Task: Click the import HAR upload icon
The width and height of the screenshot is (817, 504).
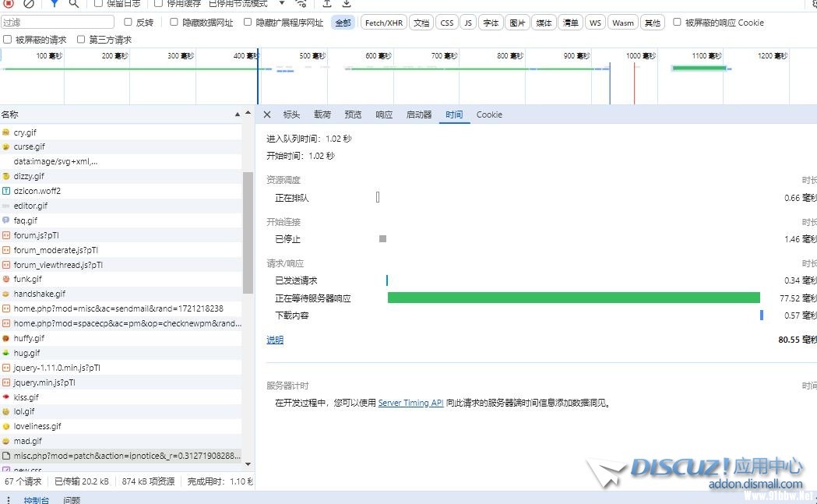Action: (x=327, y=3)
